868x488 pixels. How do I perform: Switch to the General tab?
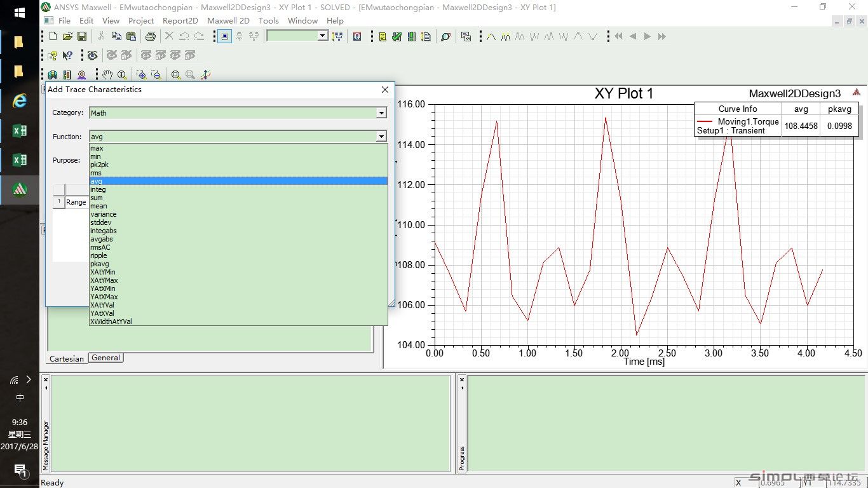pos(105,358)
